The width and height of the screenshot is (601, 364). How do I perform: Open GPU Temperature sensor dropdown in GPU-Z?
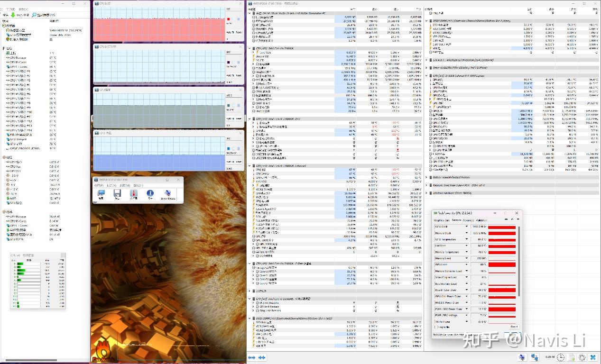click(466, 239)
